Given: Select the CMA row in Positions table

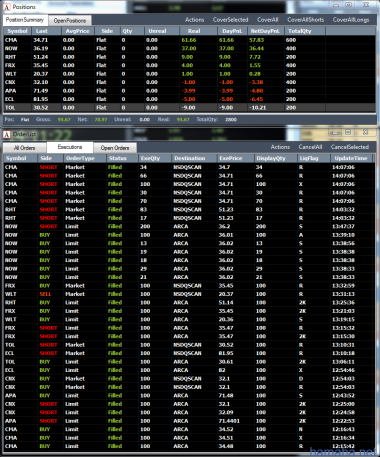Looking at the screenshot, I should point(189,40).
